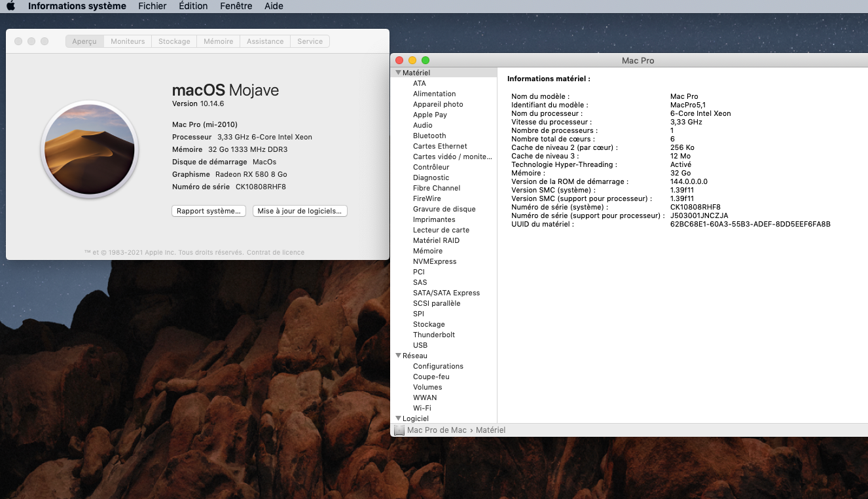Select Bluetooth in the sidebar
The height and width of the screenshot is (499, 868).
point(429,136)
